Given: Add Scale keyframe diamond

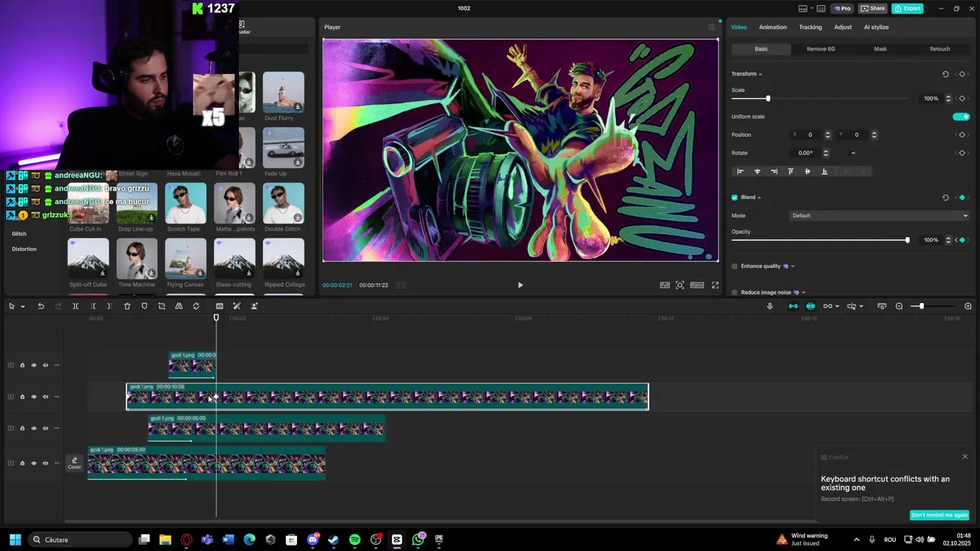Looking at the screenshot, I should tap(962, 98).
